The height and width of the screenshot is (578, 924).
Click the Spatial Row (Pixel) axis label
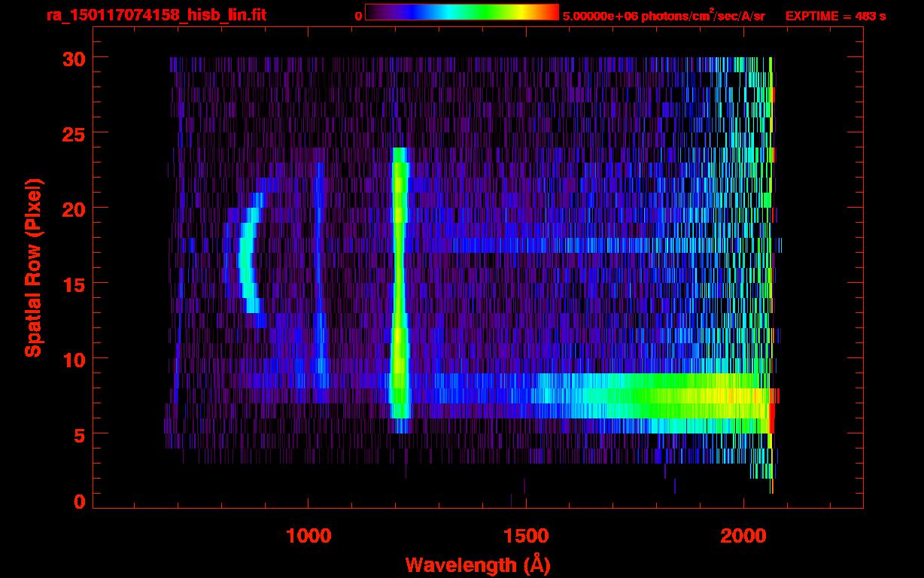coord(33,267)
